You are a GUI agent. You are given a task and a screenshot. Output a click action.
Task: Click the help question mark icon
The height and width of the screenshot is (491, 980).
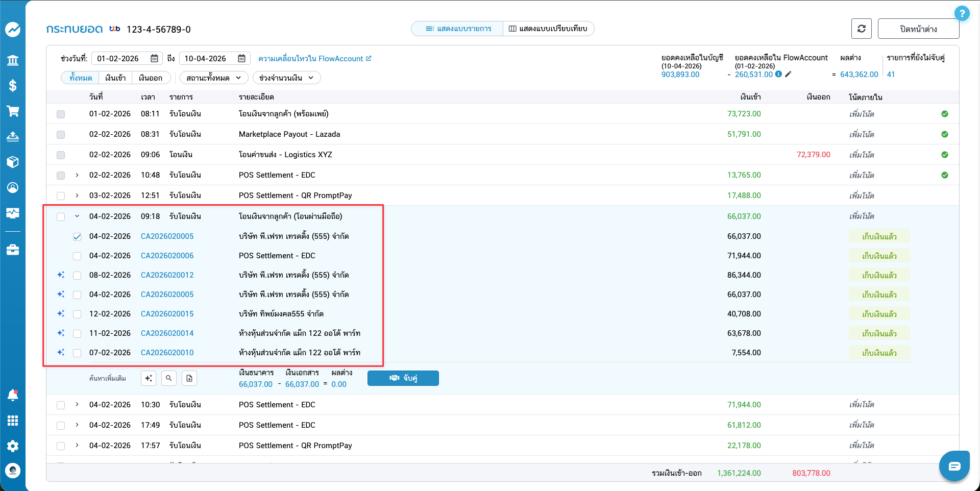tap(962, 13)
